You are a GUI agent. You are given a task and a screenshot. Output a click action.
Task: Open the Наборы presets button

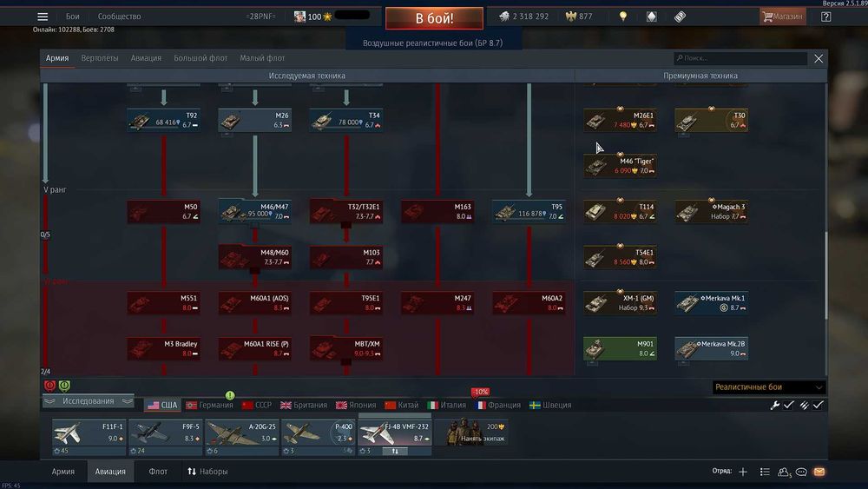[x=207, y=472]
